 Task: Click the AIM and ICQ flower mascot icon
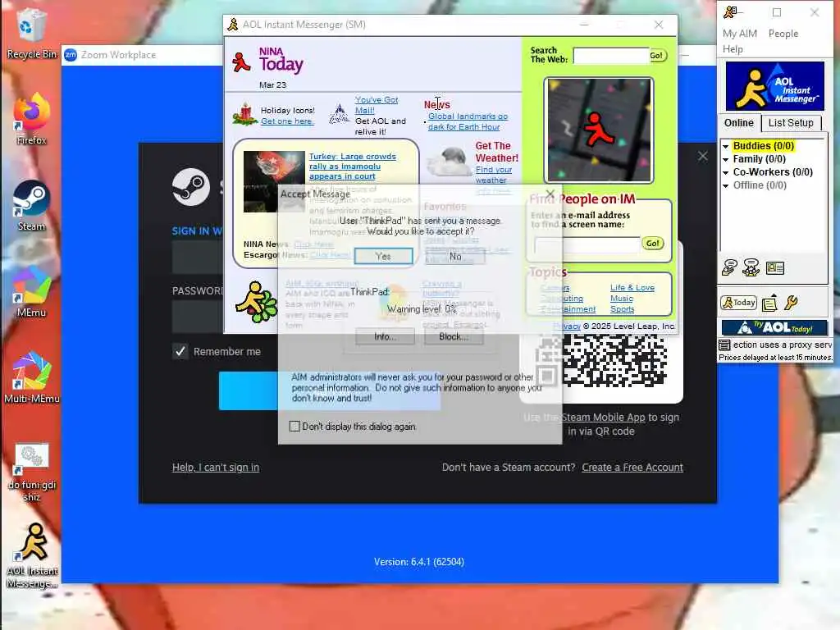click(x=257, y=302)
